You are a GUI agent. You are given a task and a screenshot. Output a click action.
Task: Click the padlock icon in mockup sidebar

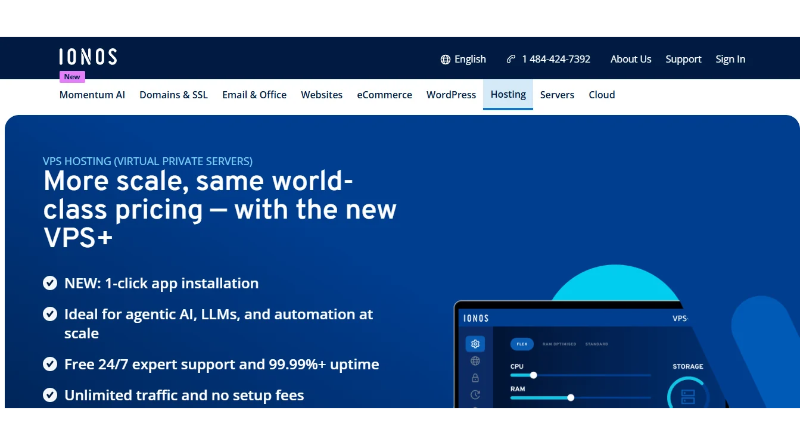[475, 378]
